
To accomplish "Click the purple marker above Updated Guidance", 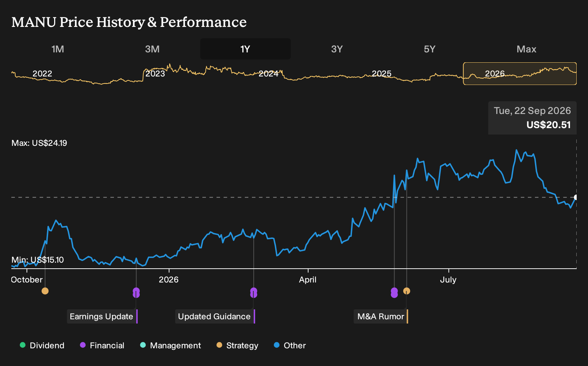I will (254, 293).
